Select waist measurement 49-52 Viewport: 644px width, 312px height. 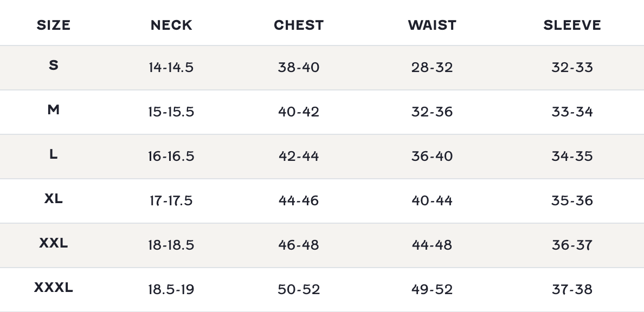tap(432, 289)
